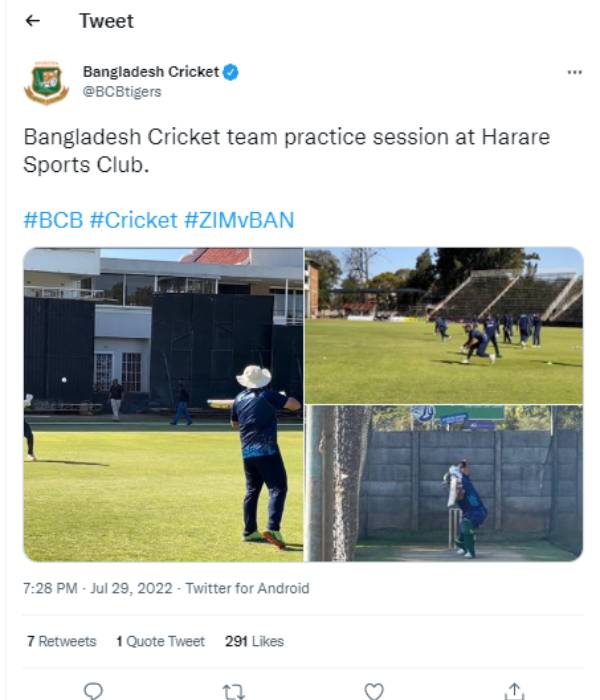Open the three-dot more options menu

coord(574,73)
